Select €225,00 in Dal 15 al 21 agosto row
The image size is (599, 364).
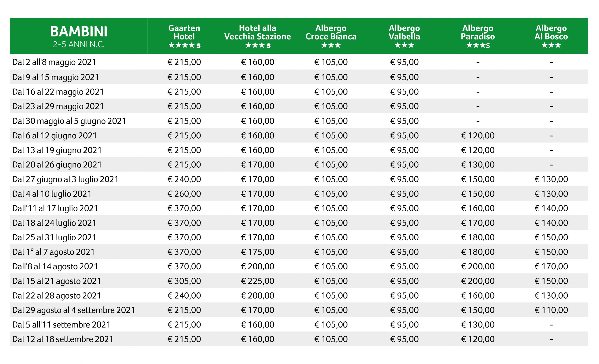(257, 281)
